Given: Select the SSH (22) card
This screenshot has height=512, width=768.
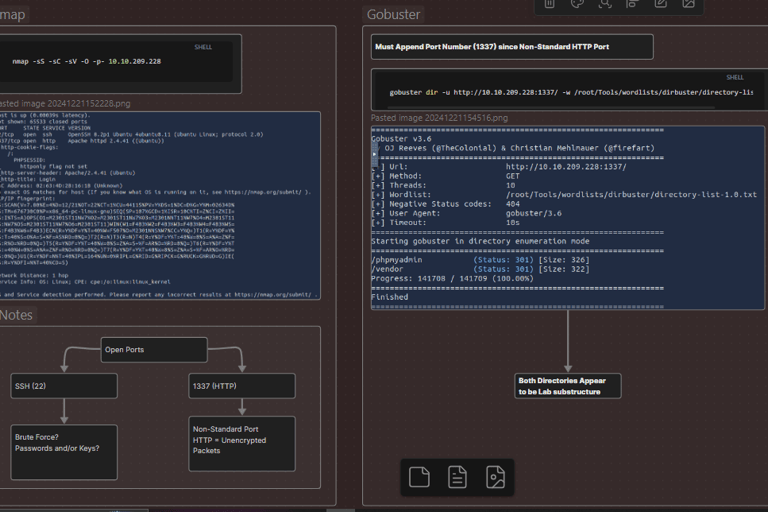Looking at the screenshot, I should pyautogui.click(x=64, y=386).
